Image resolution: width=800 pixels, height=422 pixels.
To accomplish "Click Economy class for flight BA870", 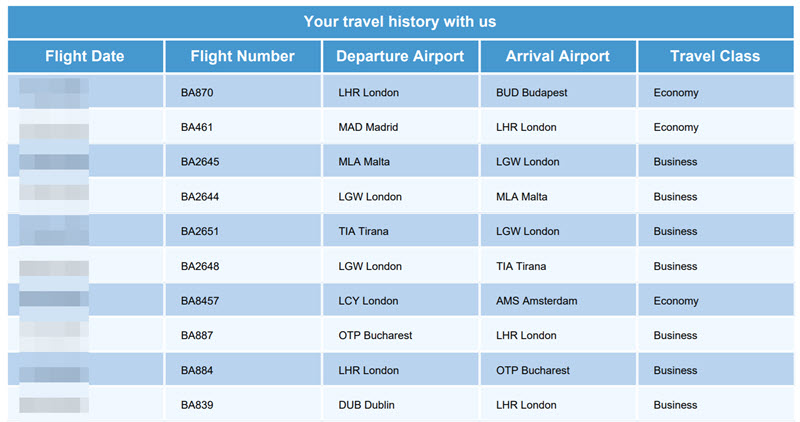I will coord(676,93).
